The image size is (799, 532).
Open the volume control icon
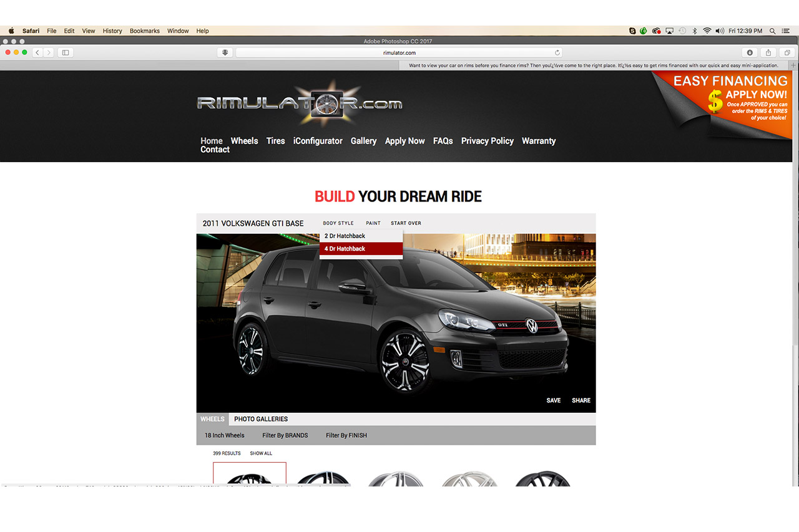click(720, 31)
